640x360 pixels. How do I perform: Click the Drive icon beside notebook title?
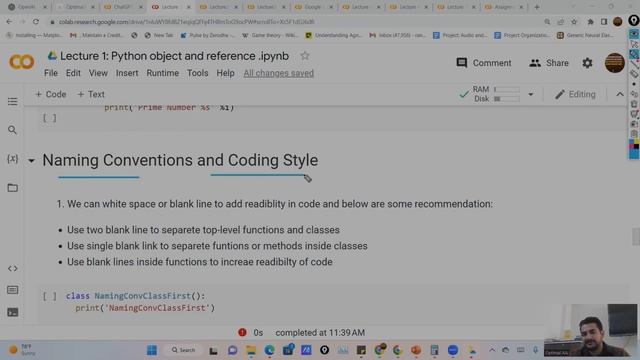coord(52,56)
